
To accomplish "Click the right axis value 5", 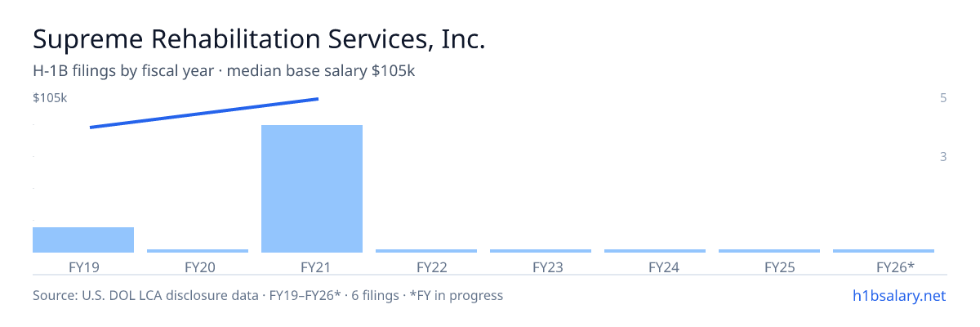I will click(943, 98).
